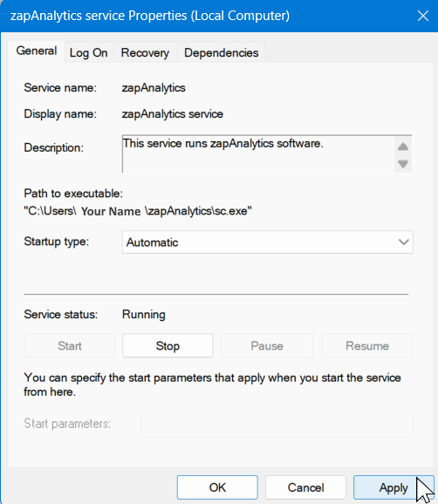Click inside the Description text box
The width and height of the screenshot is (438, 504).
click(258, 154)
